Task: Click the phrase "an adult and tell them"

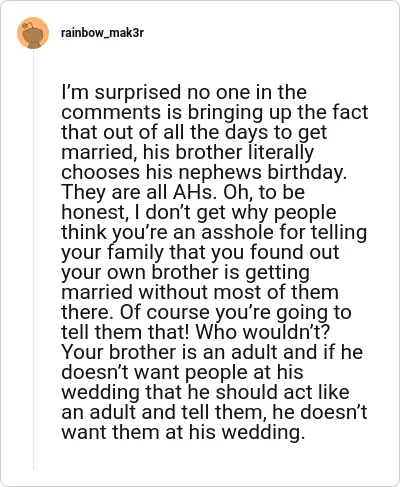Action: coord(165,413)
